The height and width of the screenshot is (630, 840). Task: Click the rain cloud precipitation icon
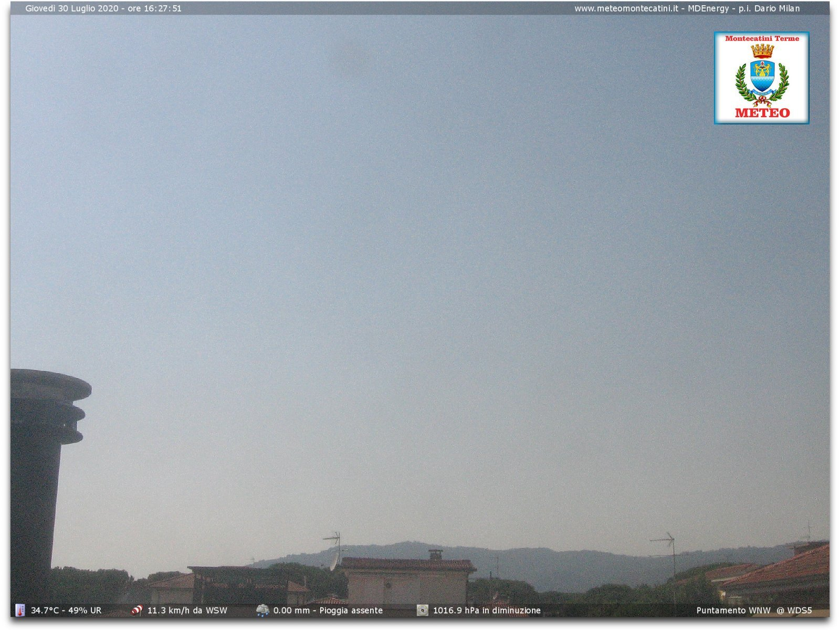coord(262,610)
